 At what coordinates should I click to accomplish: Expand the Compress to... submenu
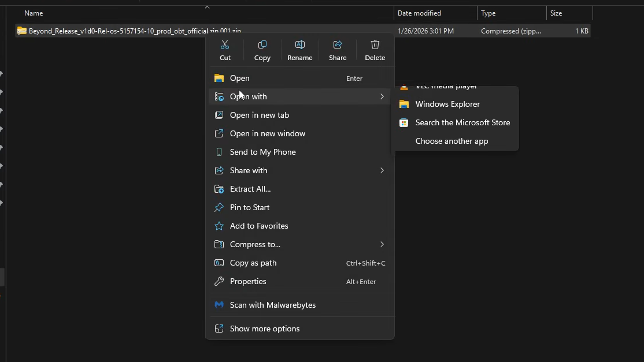tap(382, 244)
